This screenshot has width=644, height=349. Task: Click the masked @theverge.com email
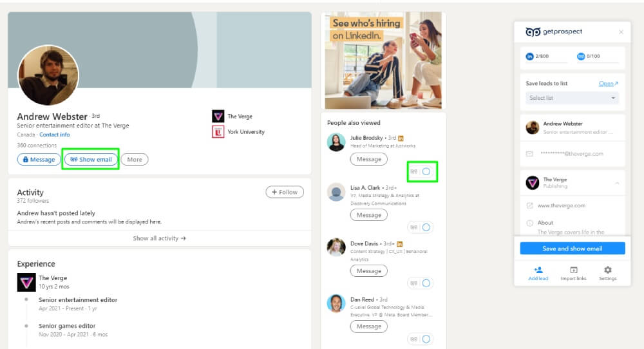click(572, 154)
